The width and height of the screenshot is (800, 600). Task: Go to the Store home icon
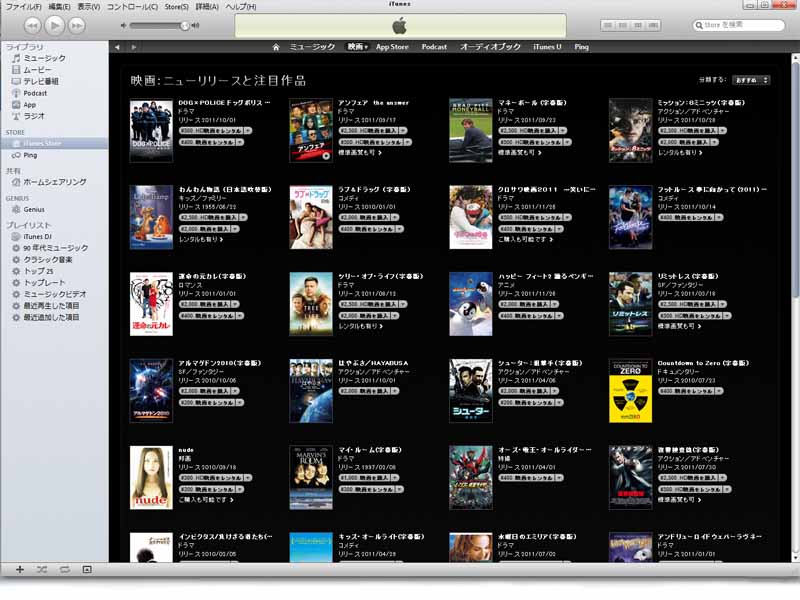click(276, 47)
